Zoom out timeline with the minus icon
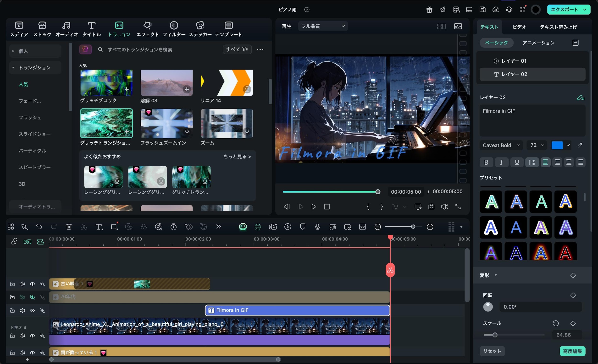The width and height of the screenshot is (598, 364). (x=378, y=227)
